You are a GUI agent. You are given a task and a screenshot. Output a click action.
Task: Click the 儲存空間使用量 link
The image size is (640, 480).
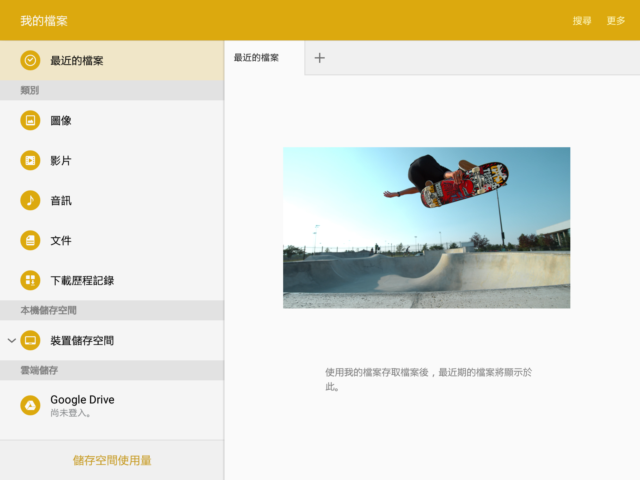(x=112, y=460)
